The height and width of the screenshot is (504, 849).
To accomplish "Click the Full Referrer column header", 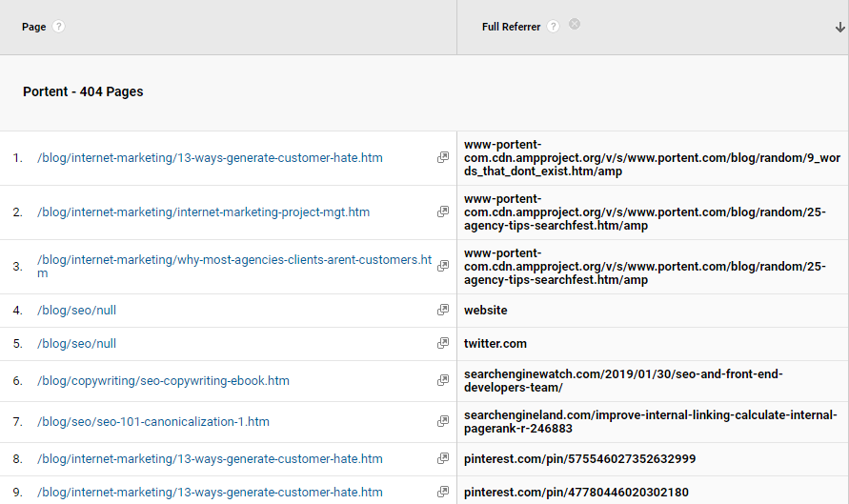I will 512,27.
